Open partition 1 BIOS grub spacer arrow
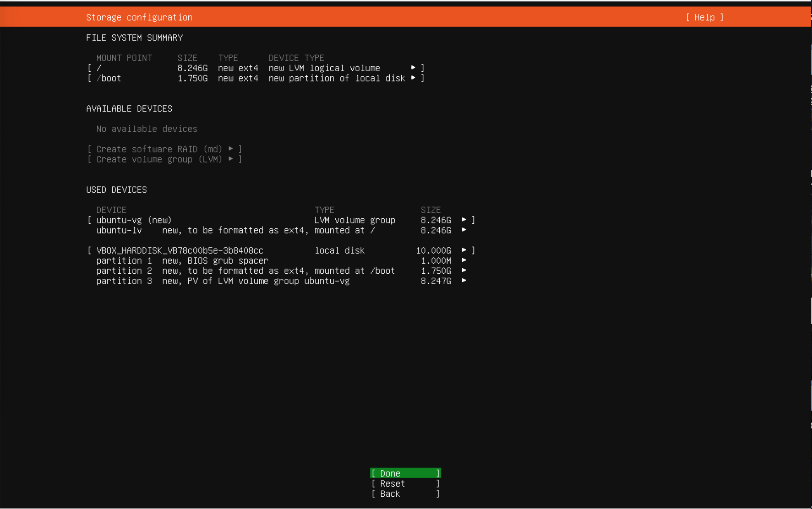 (x=464, y=260)
